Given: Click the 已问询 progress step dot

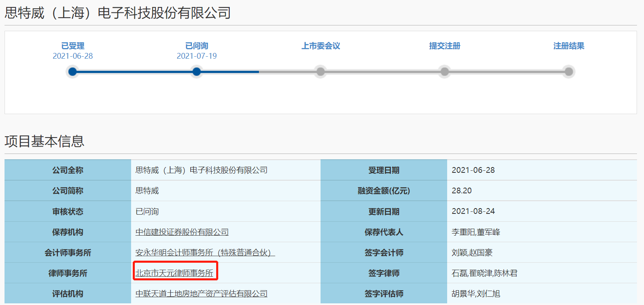Looking at the screenshot, I should (197, 72).
